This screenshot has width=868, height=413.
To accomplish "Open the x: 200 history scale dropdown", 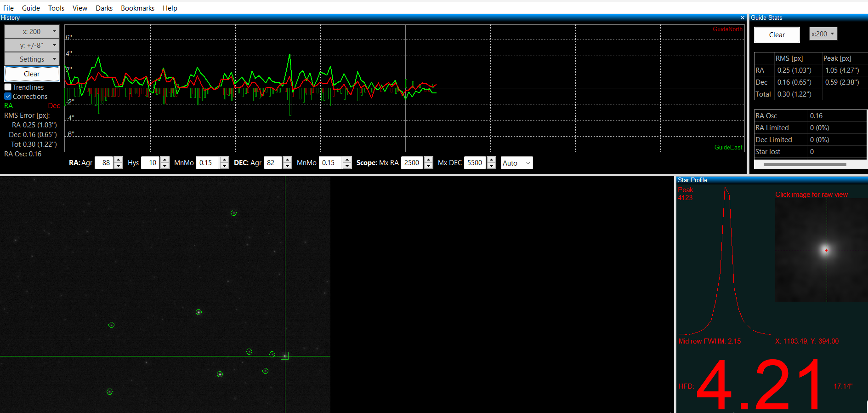I will click(32, 31).
